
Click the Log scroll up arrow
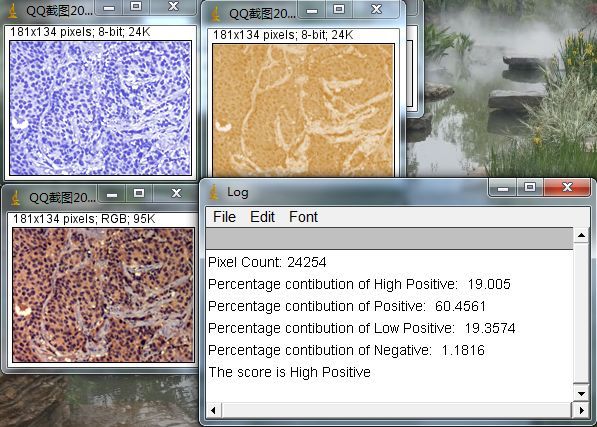pos(581,236)
